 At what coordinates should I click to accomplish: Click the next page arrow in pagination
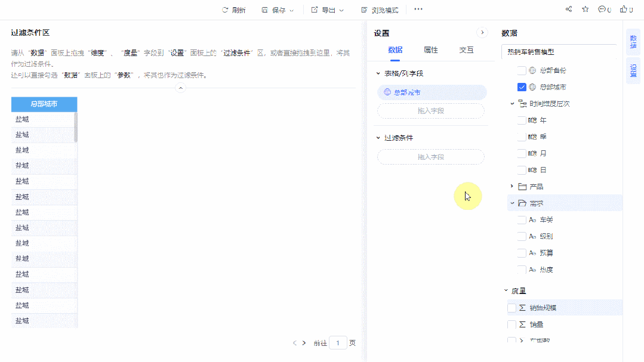[303, 343]
